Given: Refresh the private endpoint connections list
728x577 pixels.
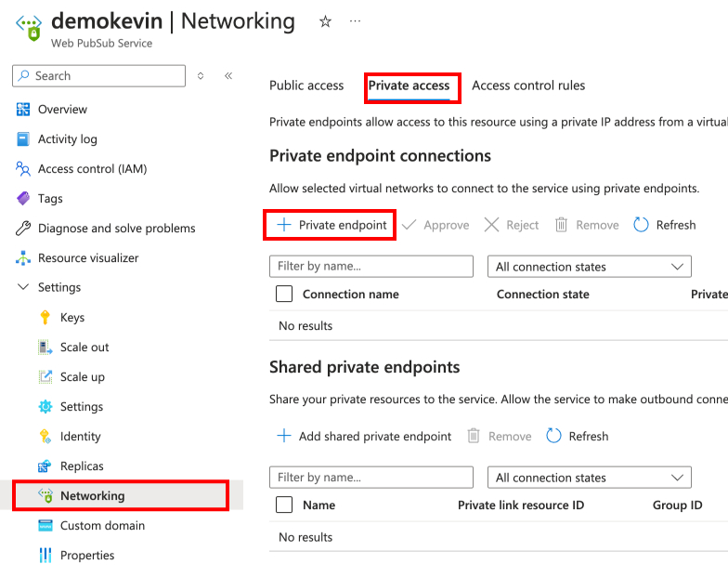Looking at the screenshot, I should [x=664, y=225].
